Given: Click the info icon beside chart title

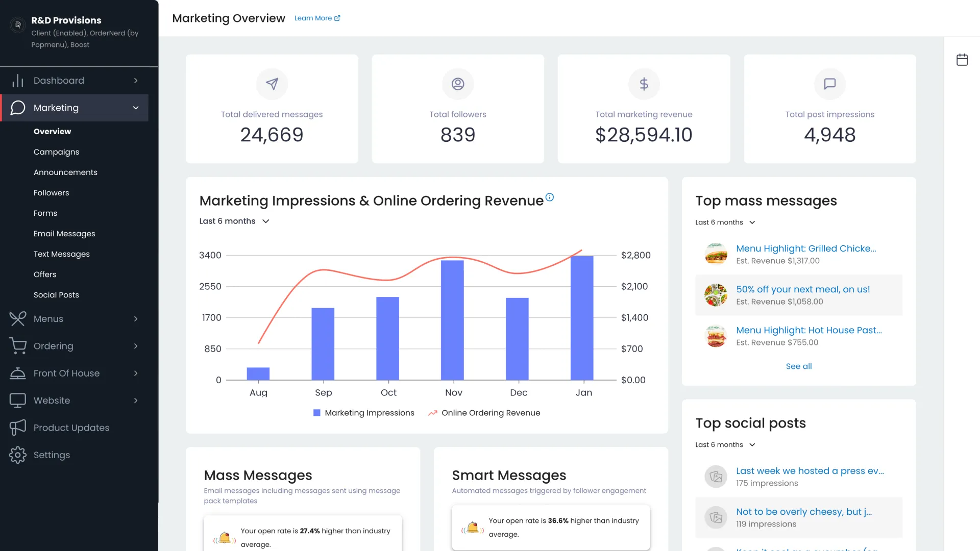Looking at the screenshot, I should pos(550,197).
